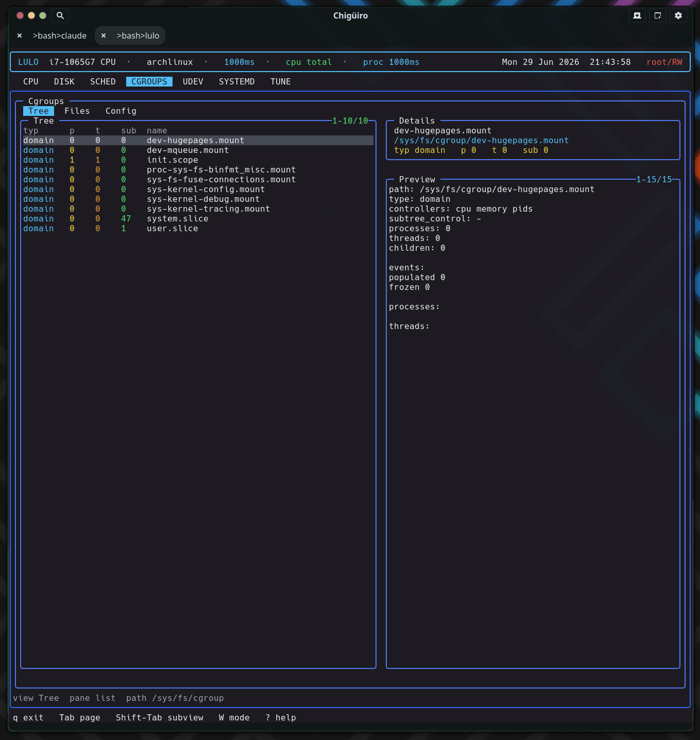The image size is (700, 740).
Task: Select the system.slice row
Action: click(198, 218)
